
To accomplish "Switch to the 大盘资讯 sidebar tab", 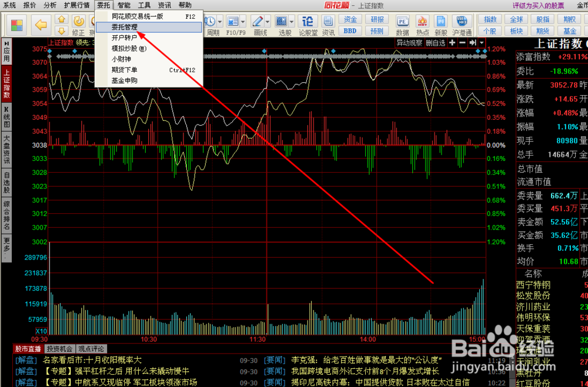I will [6, 149].
